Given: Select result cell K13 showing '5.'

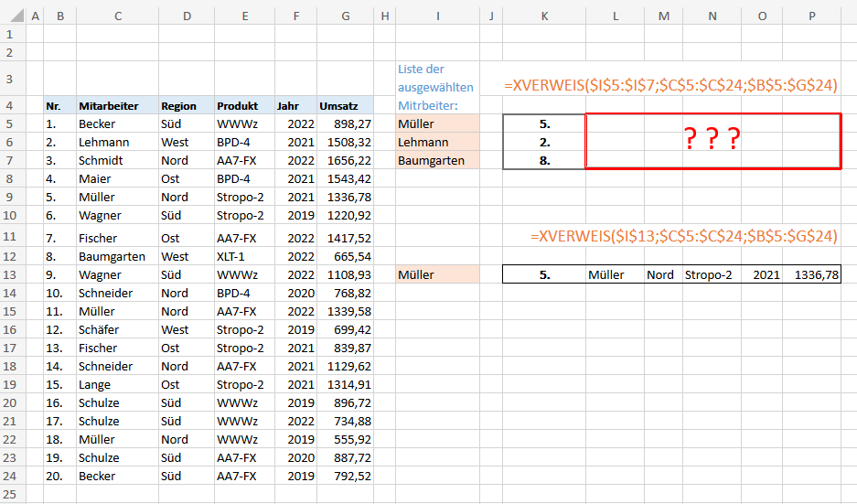Looking at the screenshot, I should click(544, 274).
